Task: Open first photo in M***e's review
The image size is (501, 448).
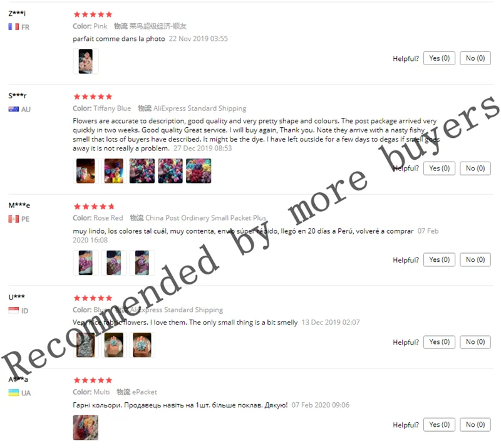Action: pyautogui.click(x=86, y=263)
